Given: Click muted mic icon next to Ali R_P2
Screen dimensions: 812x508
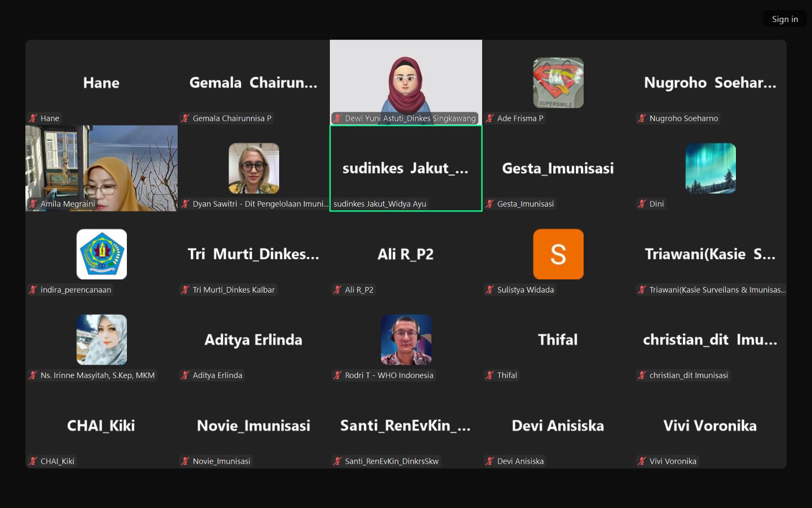Looking at the screenshot, I should (x=338, y=290).
